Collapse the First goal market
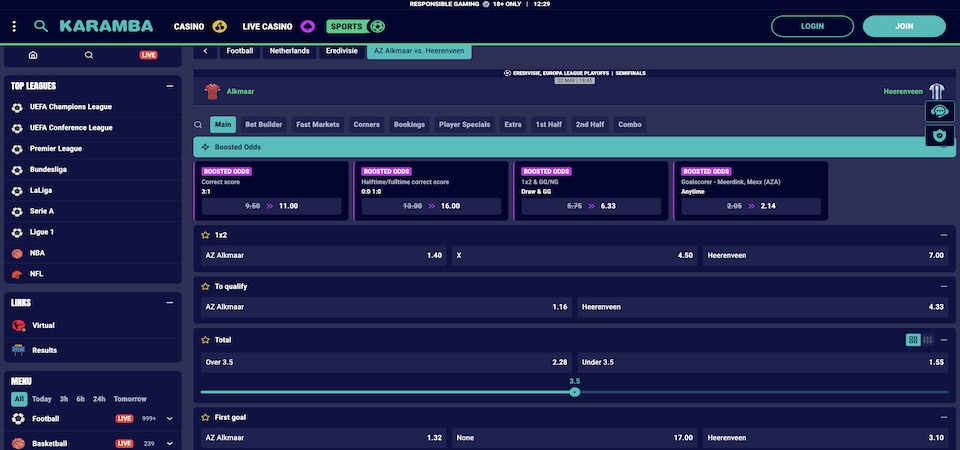This screenshot has width=960, height=450. [x=943, y=418]
